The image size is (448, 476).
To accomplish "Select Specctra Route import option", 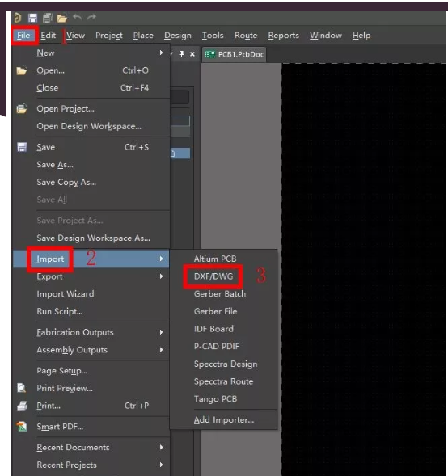I will point(223,381).
